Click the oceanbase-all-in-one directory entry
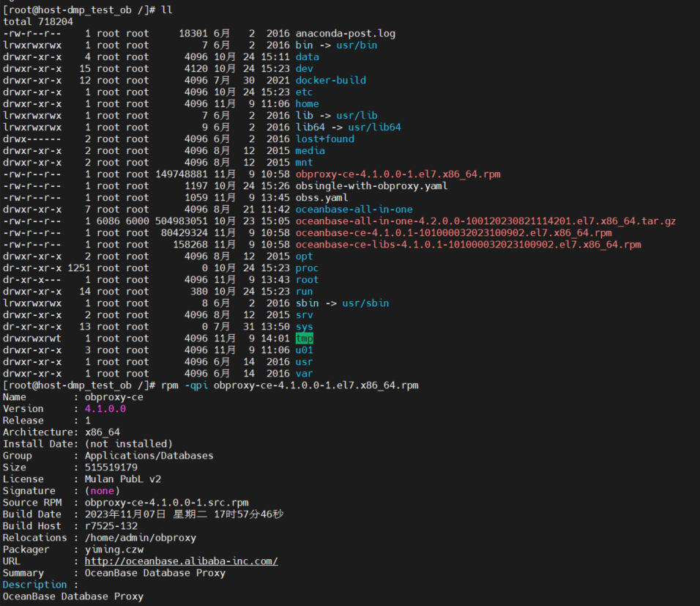 click(x=354, y=210)
